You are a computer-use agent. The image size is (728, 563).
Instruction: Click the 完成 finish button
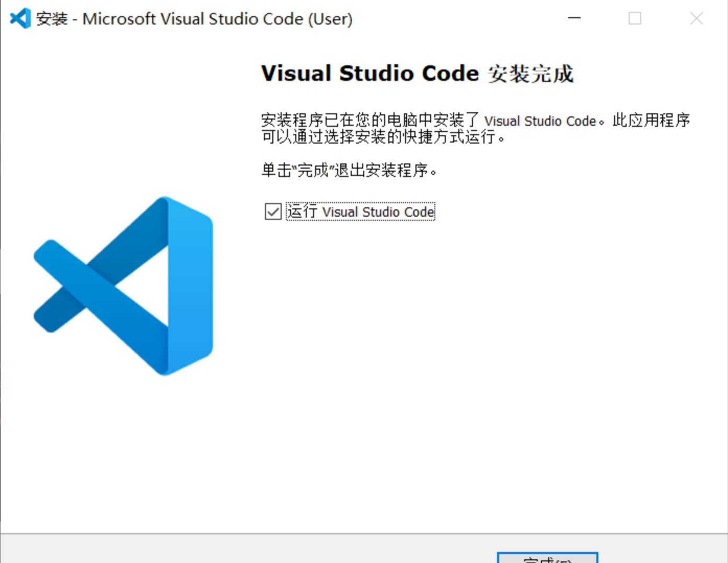pyautogui.click(x=547, y=558)
